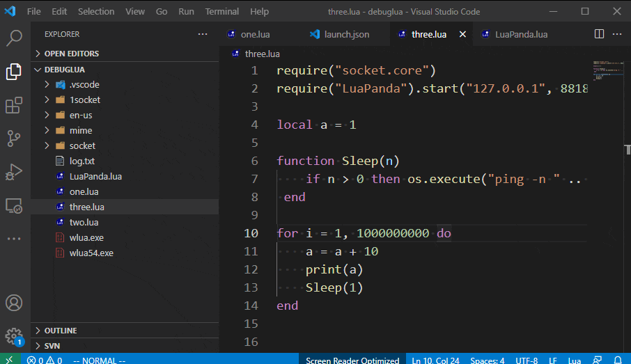Open the File menu
This screenshot has width=631, height=364.
coord(34,11)
